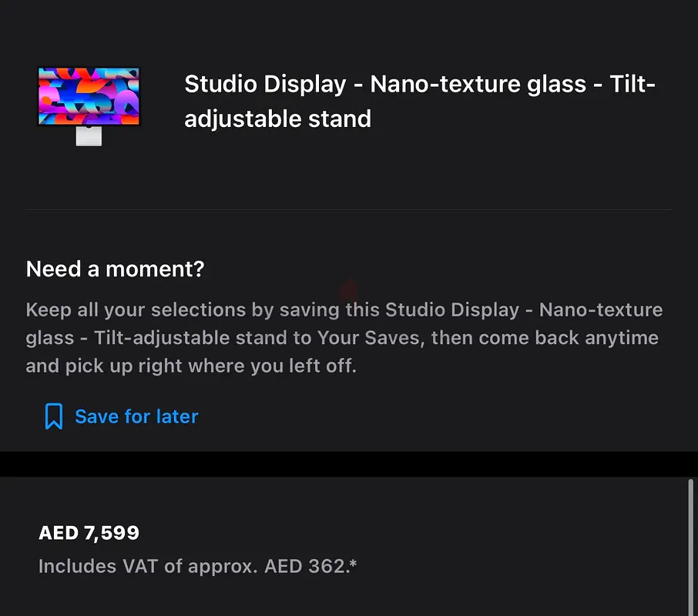Click 'Nano-texture' in the description paragraph
Screen dimensions: 698x616
[601, 310]
